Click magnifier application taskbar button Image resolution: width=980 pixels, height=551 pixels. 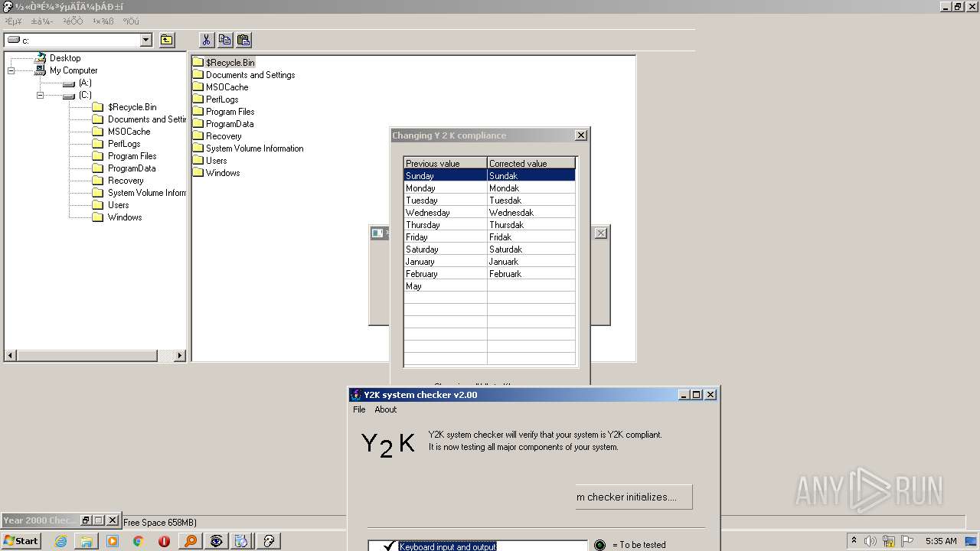coord(191,541)
